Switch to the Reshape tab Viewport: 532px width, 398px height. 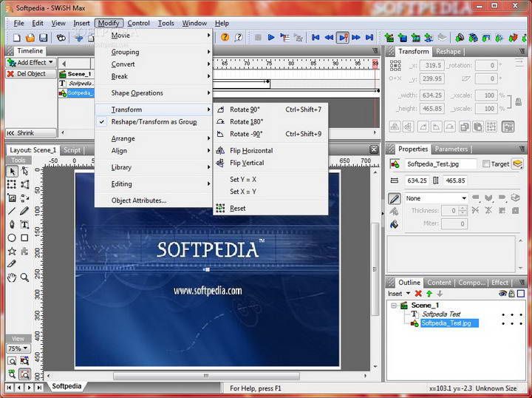point(449,52)
